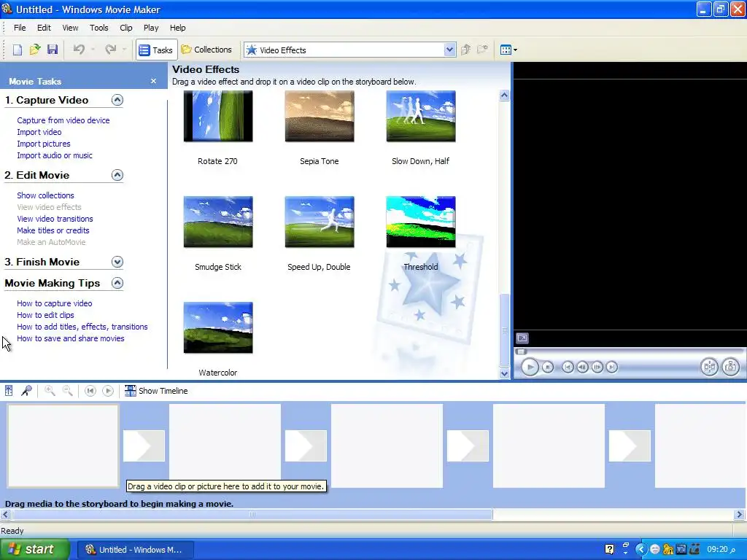Screen dimensions: 747x560
Task: Click the Undo arrow icon
Action: (x=79, y=50)
